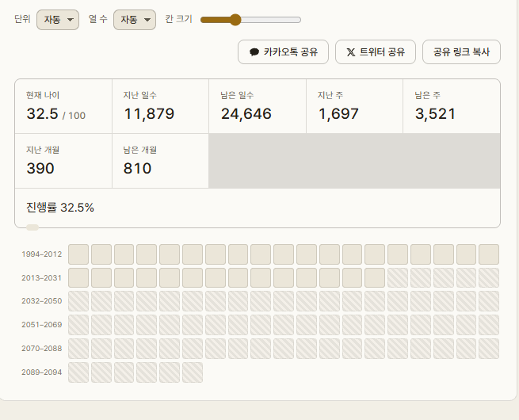519x420 pixels.
Task: Click the first cell in row 1994–2012
Action: tap(78, 254)
